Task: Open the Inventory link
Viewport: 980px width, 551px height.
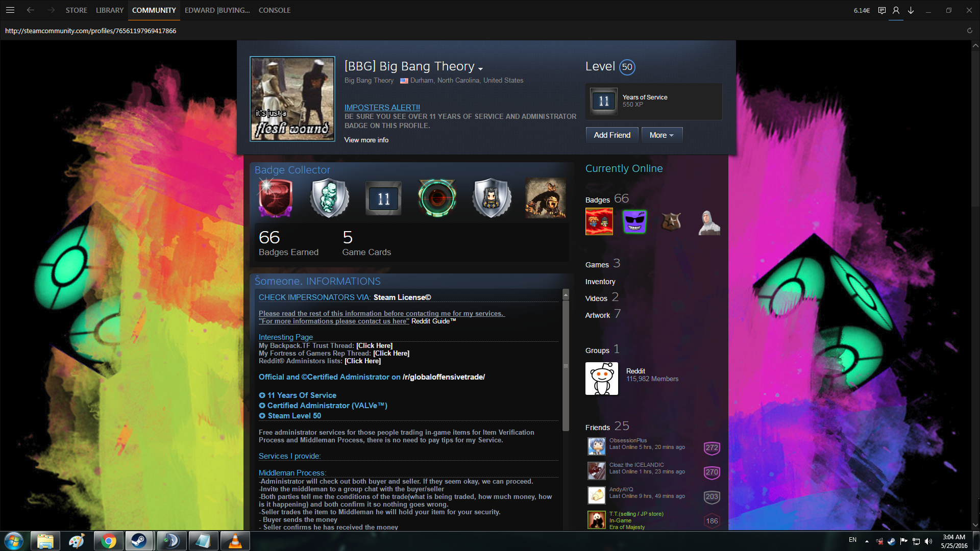Action: pyautogui.click(x=600, y=282)
